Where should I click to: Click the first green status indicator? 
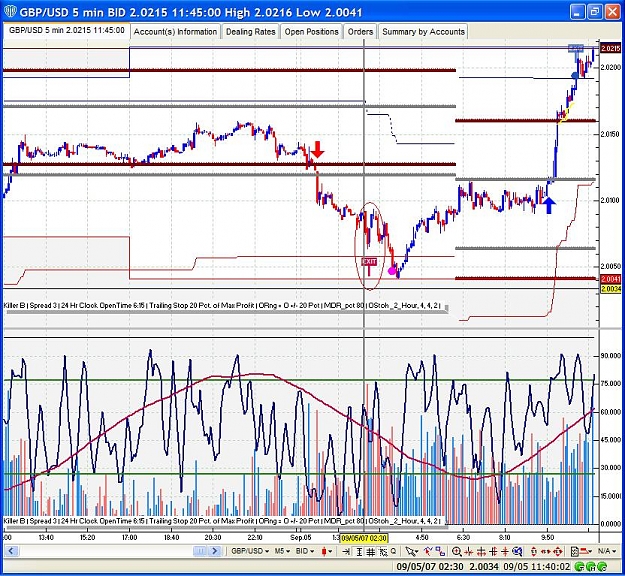tap(580, 566)
